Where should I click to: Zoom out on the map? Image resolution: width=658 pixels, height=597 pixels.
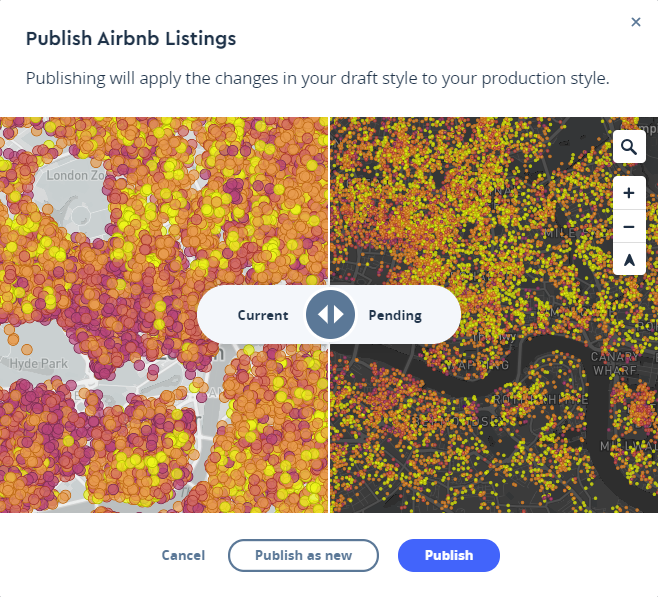tap(629, 227)
